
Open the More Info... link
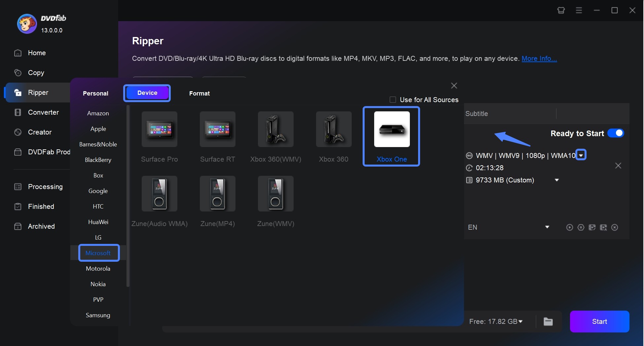pos(539,58)
